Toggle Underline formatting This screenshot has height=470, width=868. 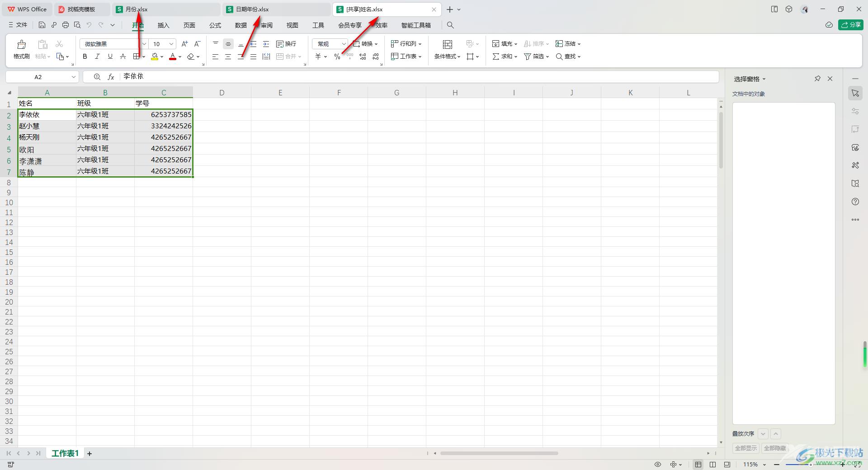(110, 56)
